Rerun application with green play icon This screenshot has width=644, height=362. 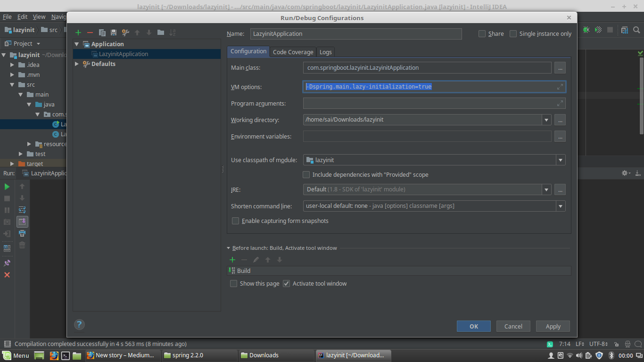point(7,187)
